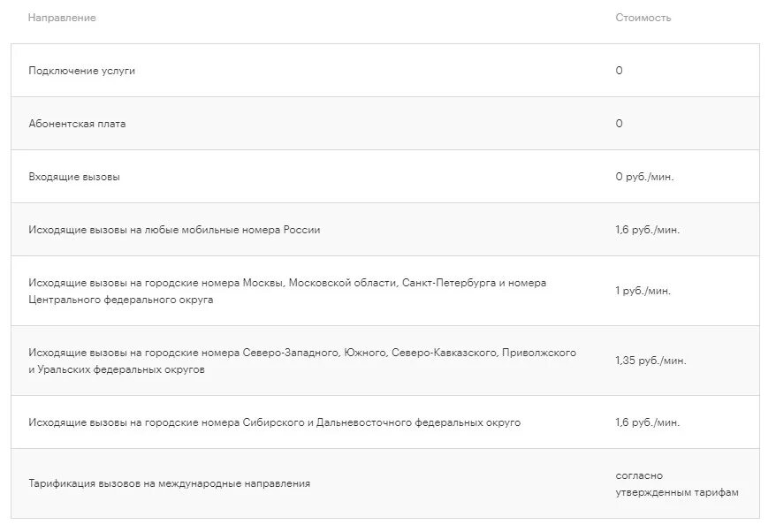Screen dimensions: 776x532
Task: Click the '1,35 руб./мин.' price cell
Action: 650,361
